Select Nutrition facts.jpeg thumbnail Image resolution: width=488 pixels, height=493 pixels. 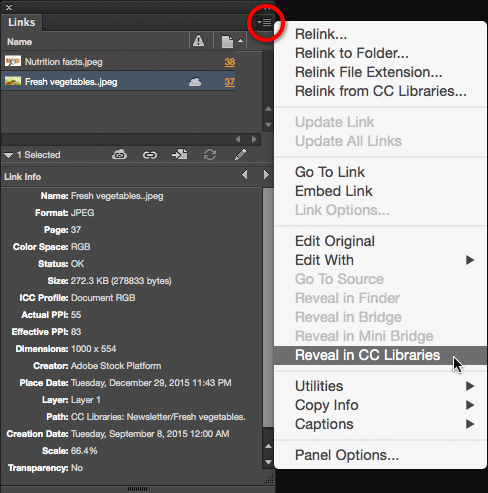[13, 61]
